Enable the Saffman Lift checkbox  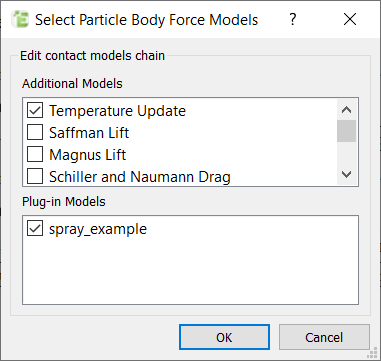click(35, 133)
